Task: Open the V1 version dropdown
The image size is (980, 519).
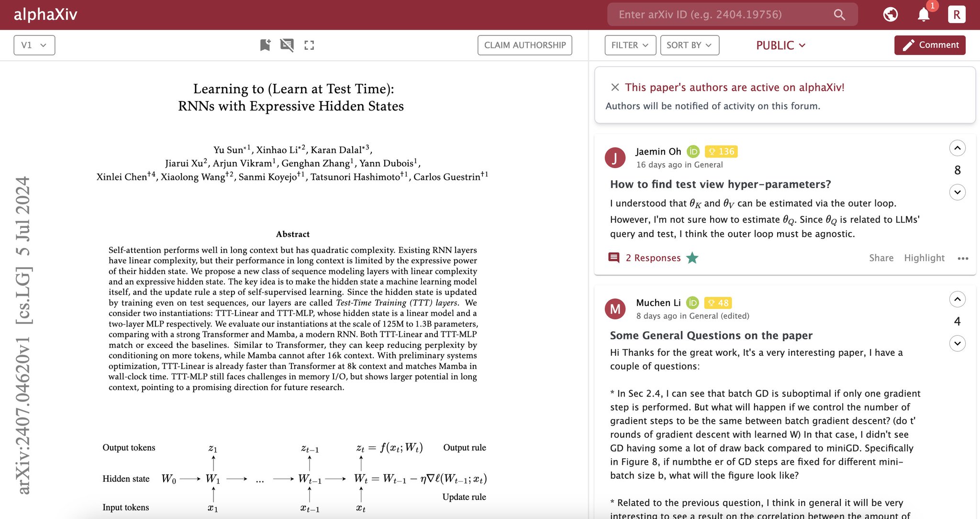Action: [x=34, y=45]
